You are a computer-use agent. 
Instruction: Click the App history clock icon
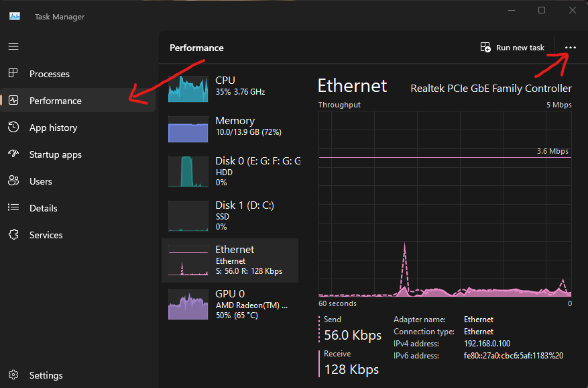point(13,128)
